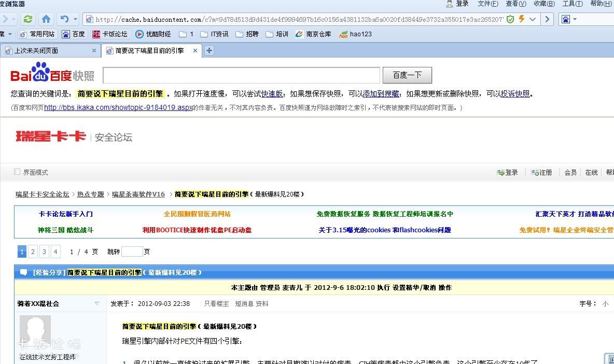614x364 pixels.
Task: Click the green security shield in address bar
Action: pyautogui.click(x=510, y=19)
